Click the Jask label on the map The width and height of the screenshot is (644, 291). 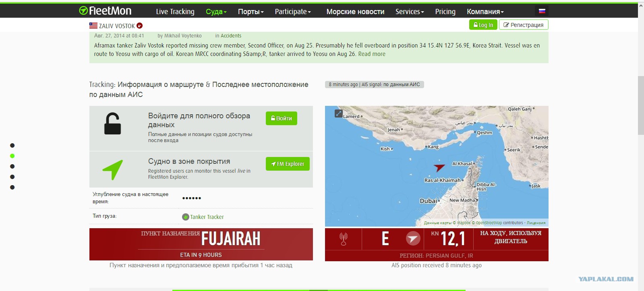point(536,186)
